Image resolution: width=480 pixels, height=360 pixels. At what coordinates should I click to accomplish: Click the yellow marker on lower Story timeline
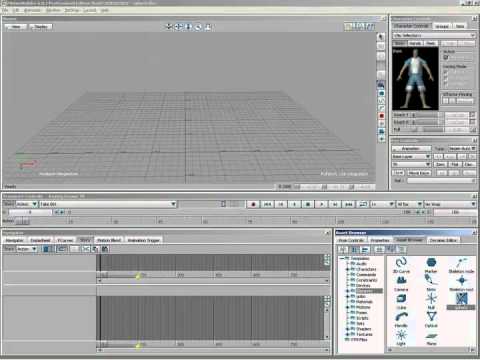point(138,345)
